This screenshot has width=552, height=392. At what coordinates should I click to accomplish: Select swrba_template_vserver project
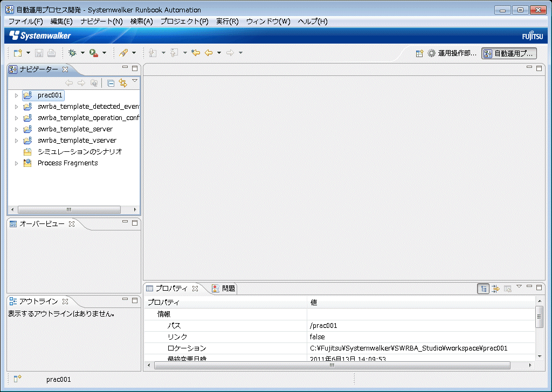77,141
